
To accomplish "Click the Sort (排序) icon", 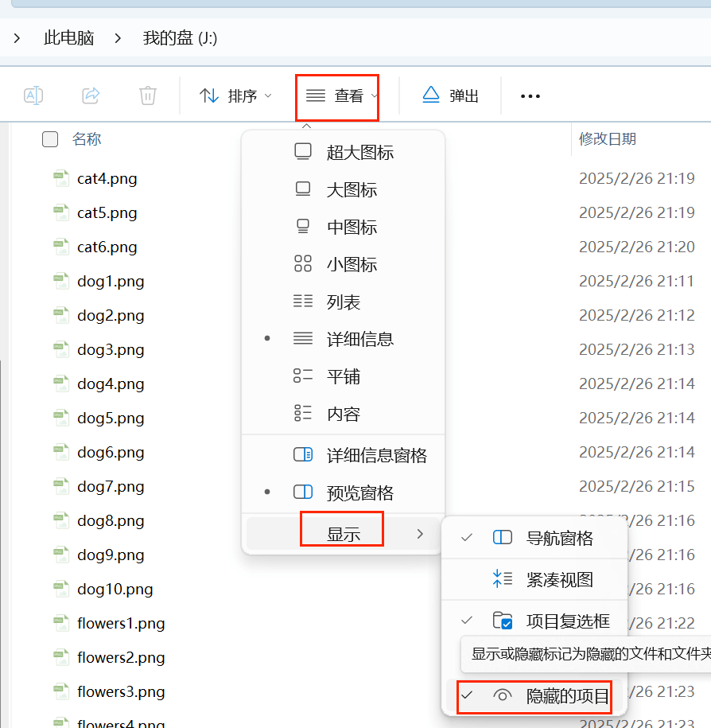I will 208,95.
